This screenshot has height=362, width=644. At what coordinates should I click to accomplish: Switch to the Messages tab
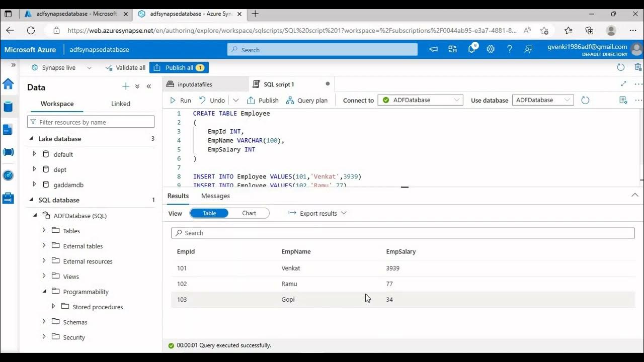[215, 196]
